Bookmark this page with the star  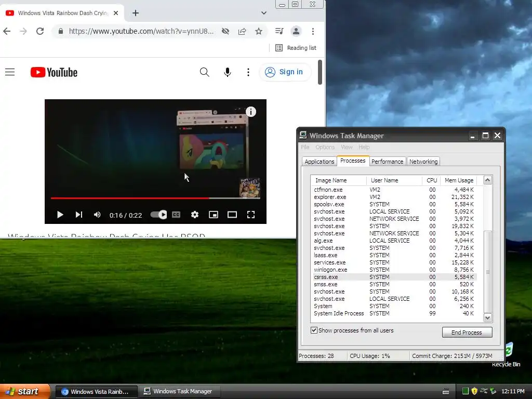[259, 31]
